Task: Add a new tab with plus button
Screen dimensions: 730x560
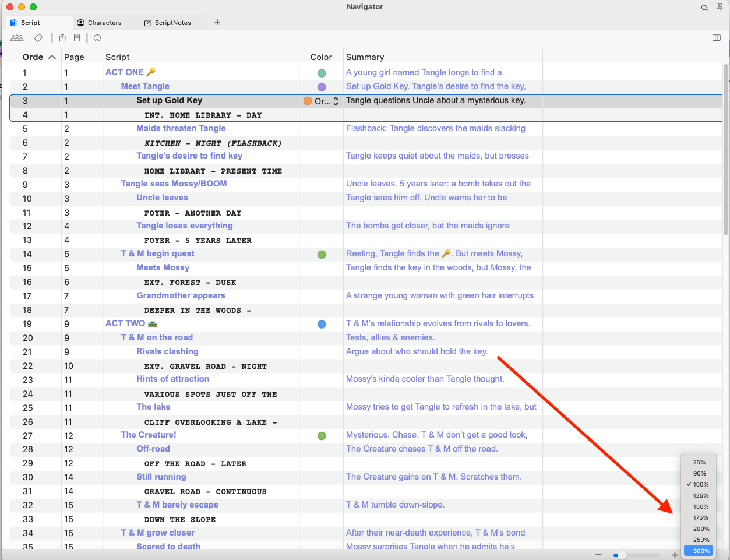Action: [217, 22]
